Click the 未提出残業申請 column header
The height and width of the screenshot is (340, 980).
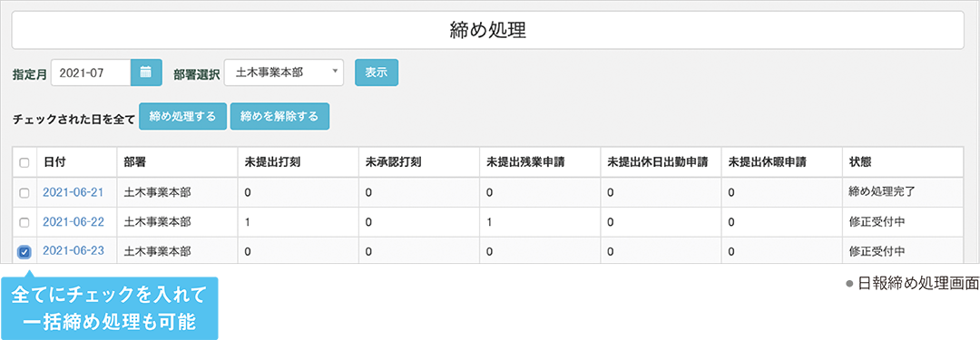(539, 162)
